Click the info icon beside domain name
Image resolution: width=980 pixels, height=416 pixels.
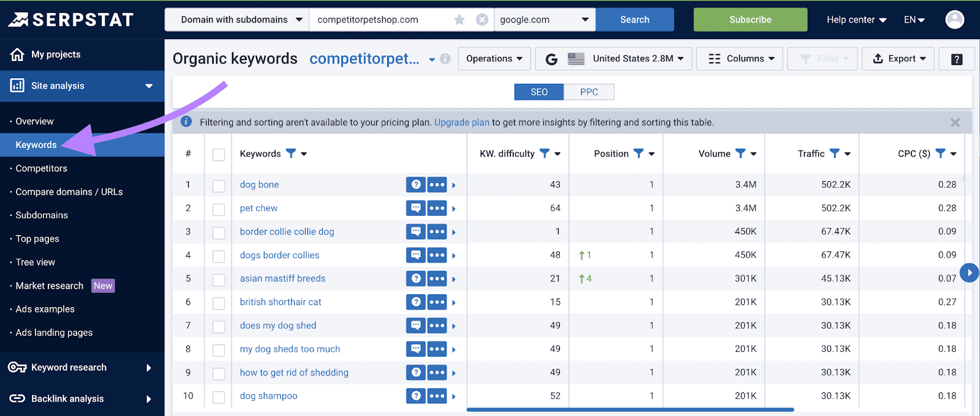coord(445,59)
